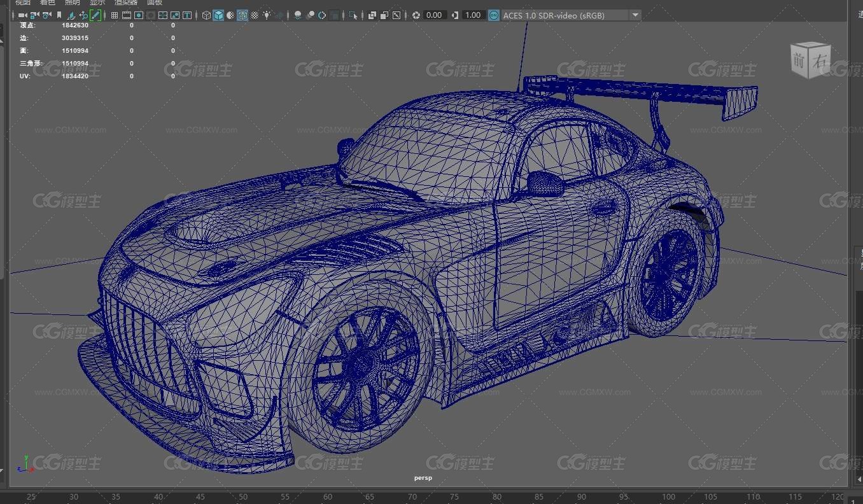Click the 边 count 3039315
The width and height of the screenshot is (863, 504).
(75, 38)
